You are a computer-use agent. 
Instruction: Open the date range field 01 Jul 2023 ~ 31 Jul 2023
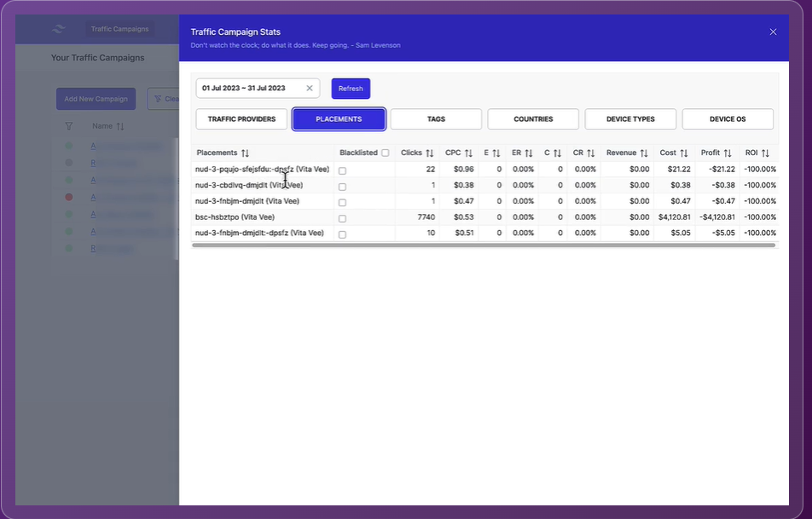(258, 88)
